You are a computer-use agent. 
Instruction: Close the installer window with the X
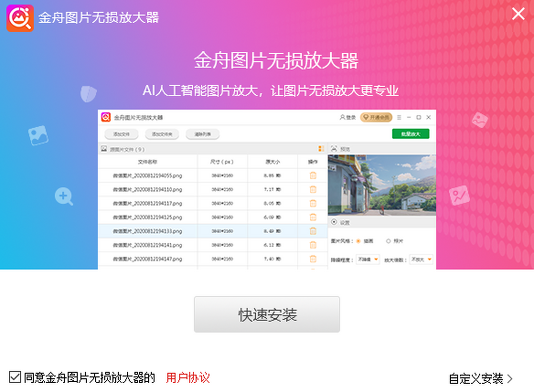[518, 14]
